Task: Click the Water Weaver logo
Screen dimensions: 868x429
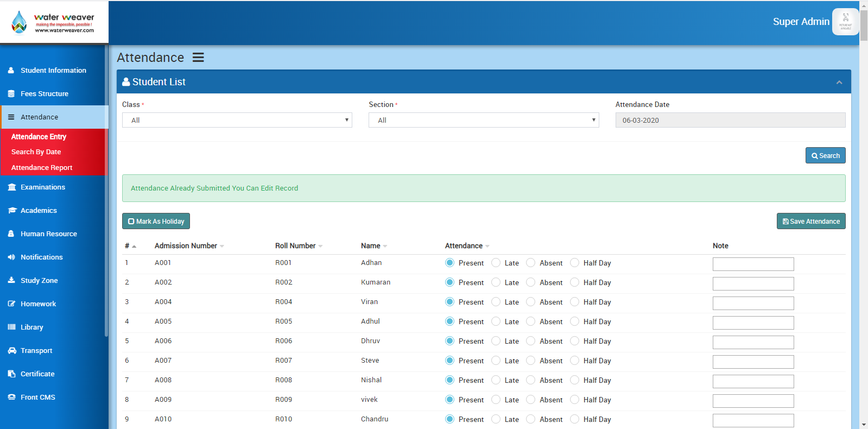Action: click(53, 22)
